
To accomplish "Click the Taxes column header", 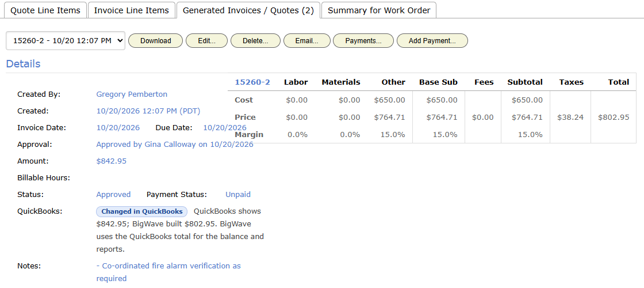I will tap(572, 82).
